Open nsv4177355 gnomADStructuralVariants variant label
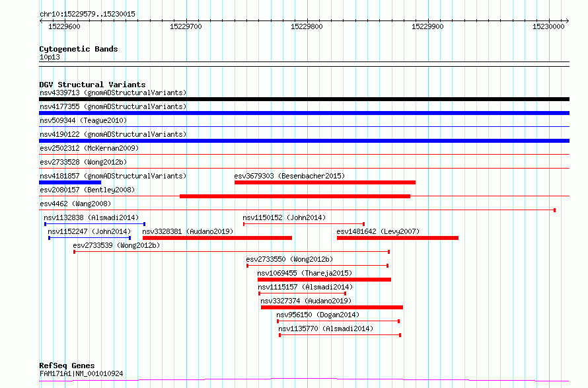588x388 pixels. pyautogui.click(x=113, y=106)
